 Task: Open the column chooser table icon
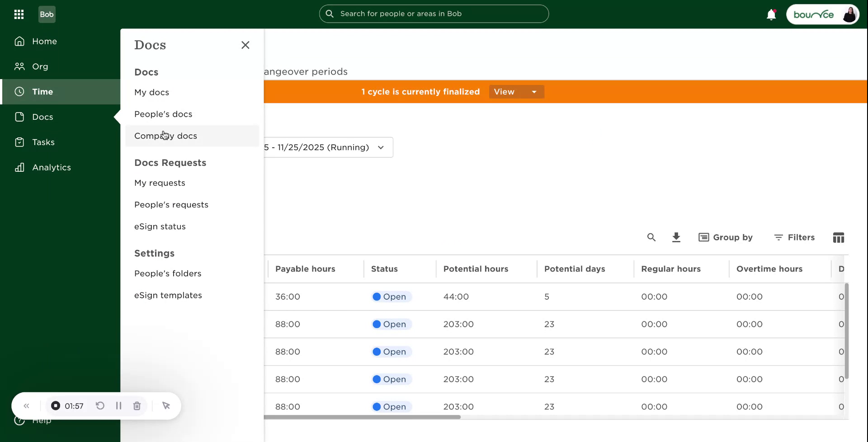click(x=838, y=238)
